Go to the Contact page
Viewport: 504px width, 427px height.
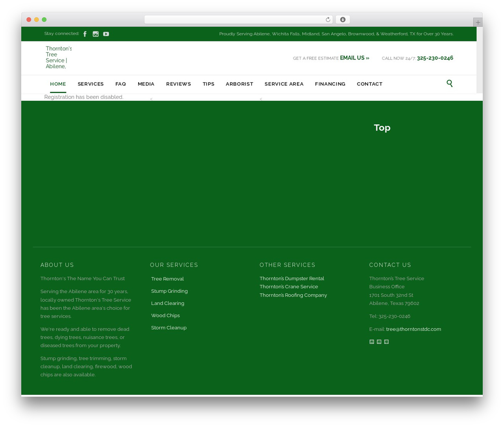pyautogui.click(x=369, y=84)
